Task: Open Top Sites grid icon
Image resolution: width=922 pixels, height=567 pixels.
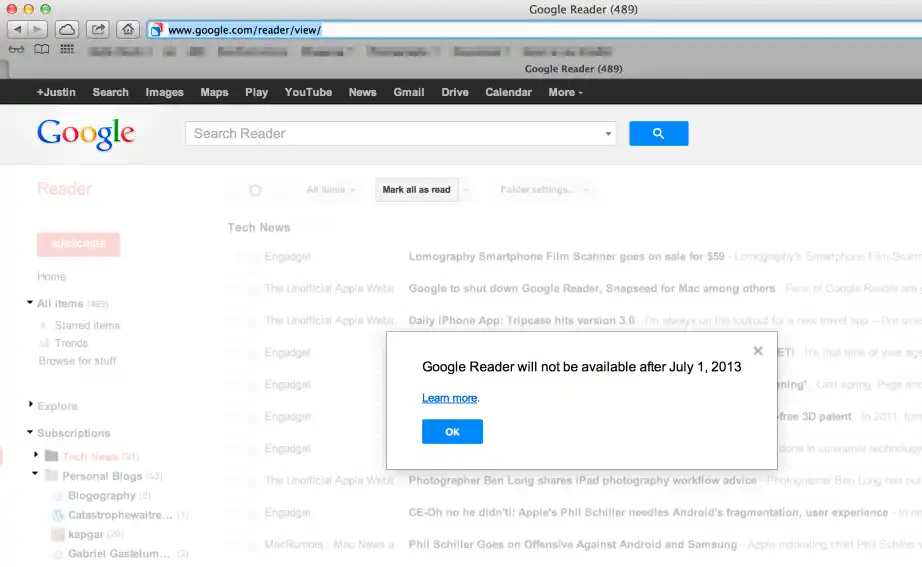Action: point(67,49)
